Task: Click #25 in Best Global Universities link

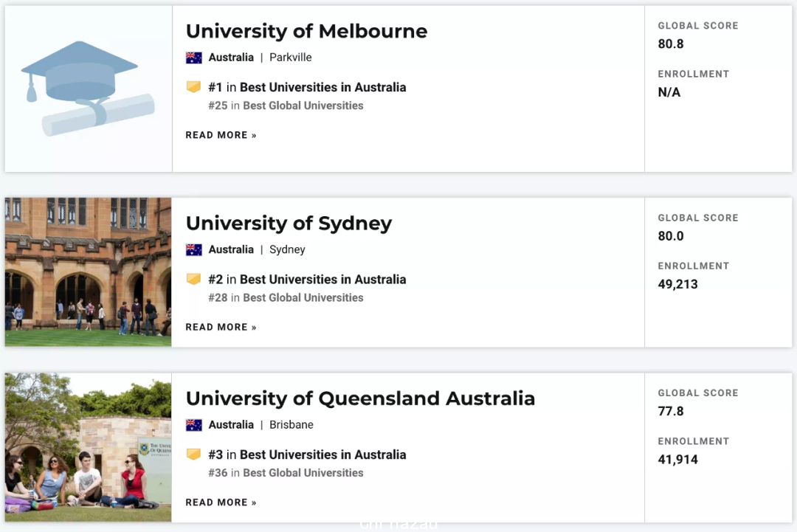Action: coord(286,106)
